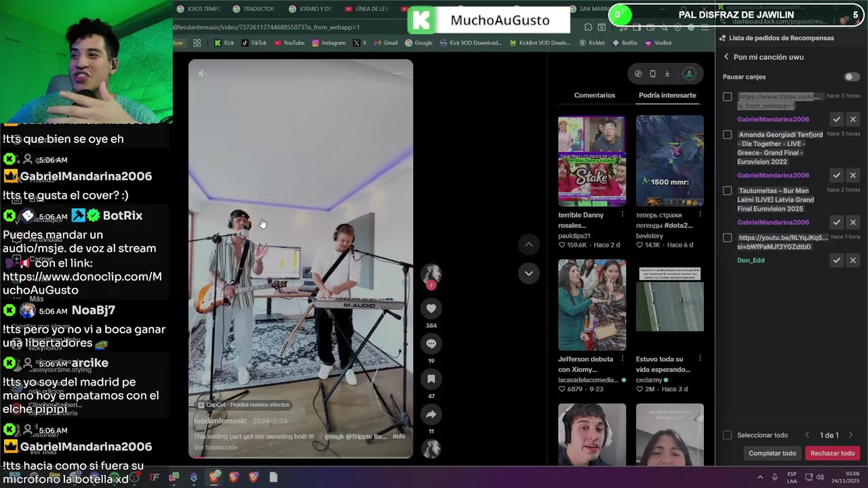Follow creator via red plus avatar
868x488 pixels.
431,285
